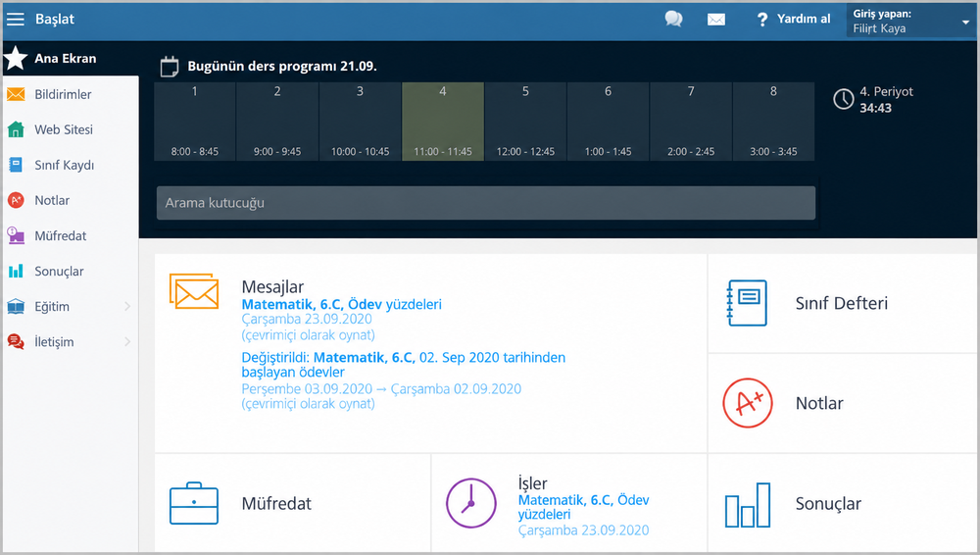Click the Sınıf Defteri notebook icon tile
The image size is (980, 555).
[747, 303]
